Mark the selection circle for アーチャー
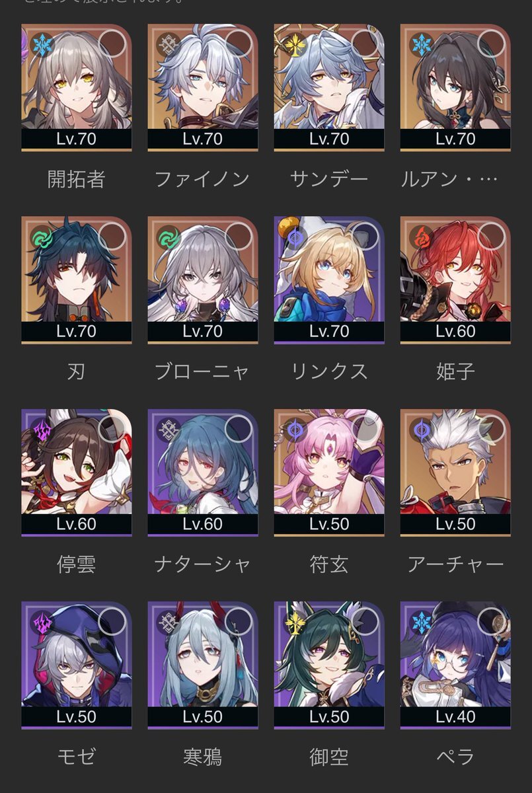532x793 pixels. pyautogui.click(x=491, y=428)
